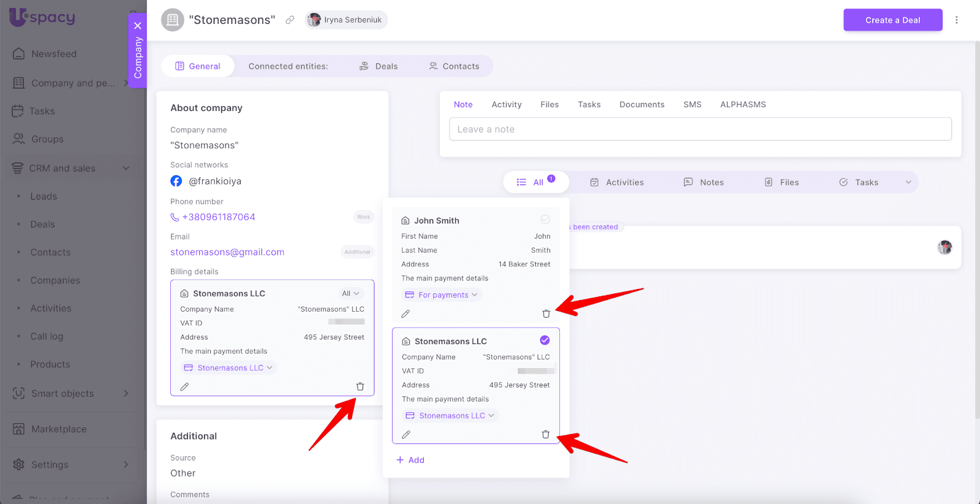Open the Documents tab

[x=641, y=105]
